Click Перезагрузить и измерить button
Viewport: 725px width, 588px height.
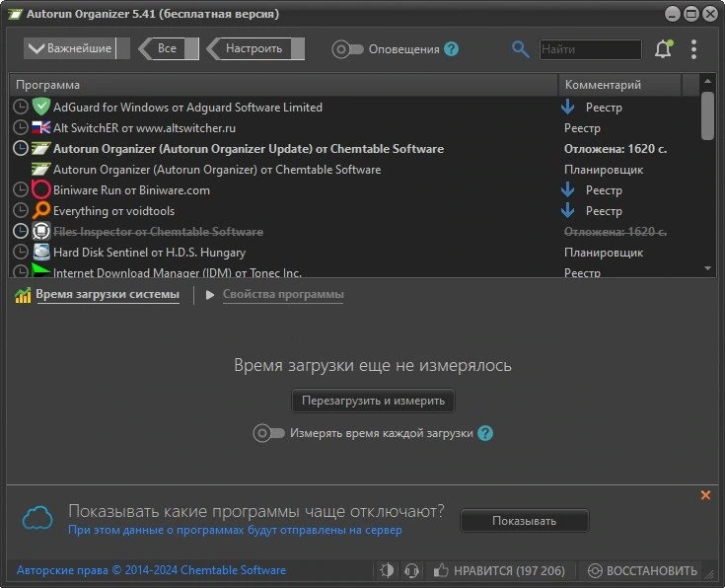click(373, 401)
